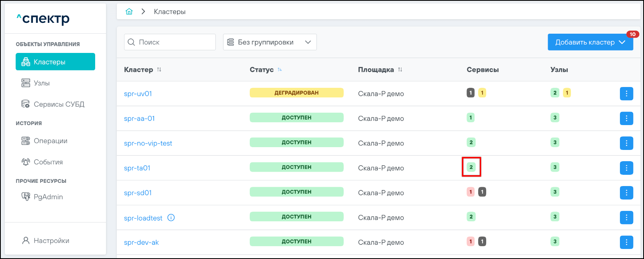
Task: Open the spr-aa-01 cluster link
Action: (139, 119)
